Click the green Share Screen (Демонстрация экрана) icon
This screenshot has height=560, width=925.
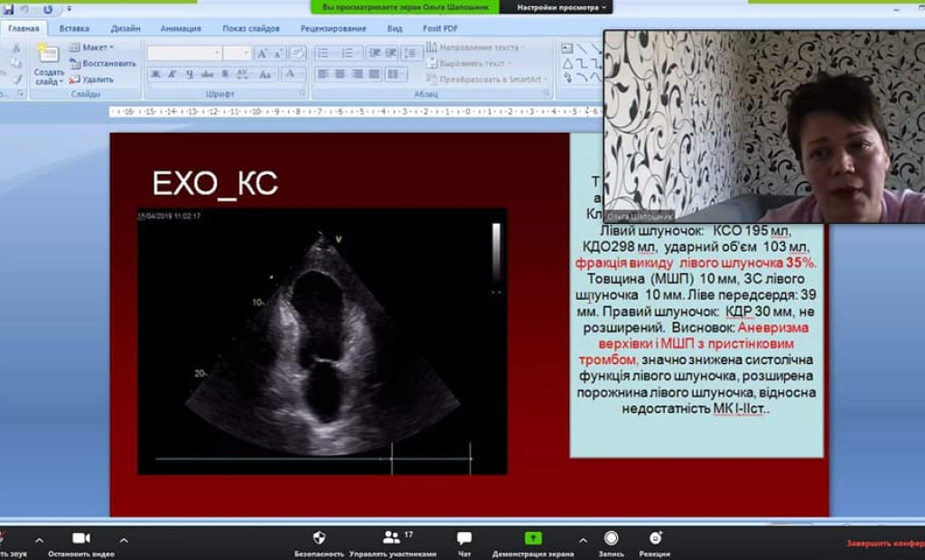tap(533, 538)
